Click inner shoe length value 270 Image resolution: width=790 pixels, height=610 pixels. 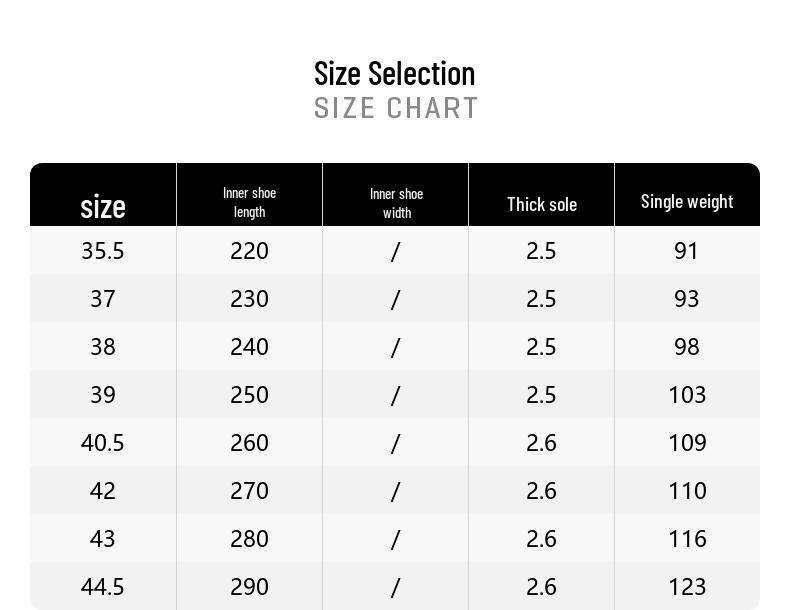pos(249,491)
